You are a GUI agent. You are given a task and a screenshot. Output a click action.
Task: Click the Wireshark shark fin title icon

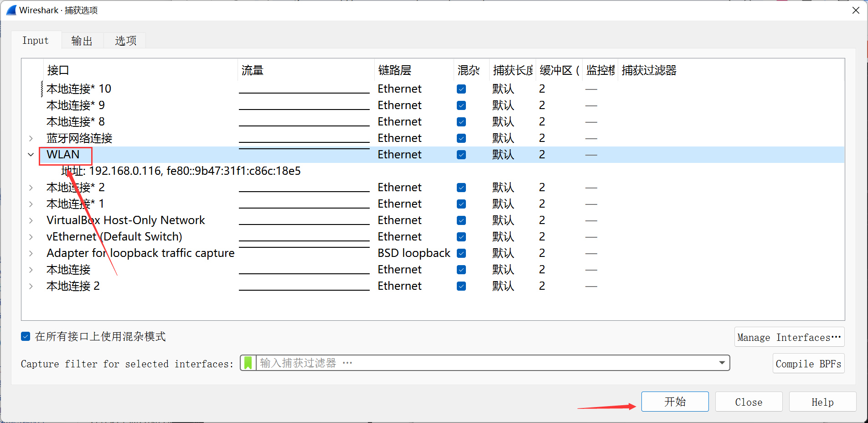(11, 10)
